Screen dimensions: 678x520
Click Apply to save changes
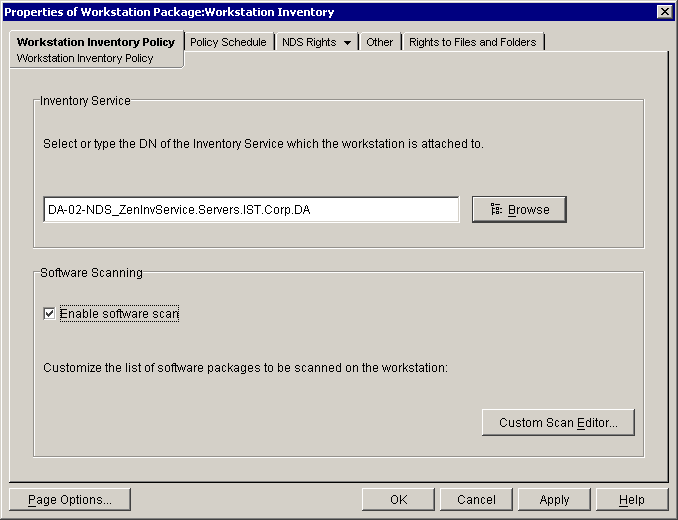pos(554,500)
